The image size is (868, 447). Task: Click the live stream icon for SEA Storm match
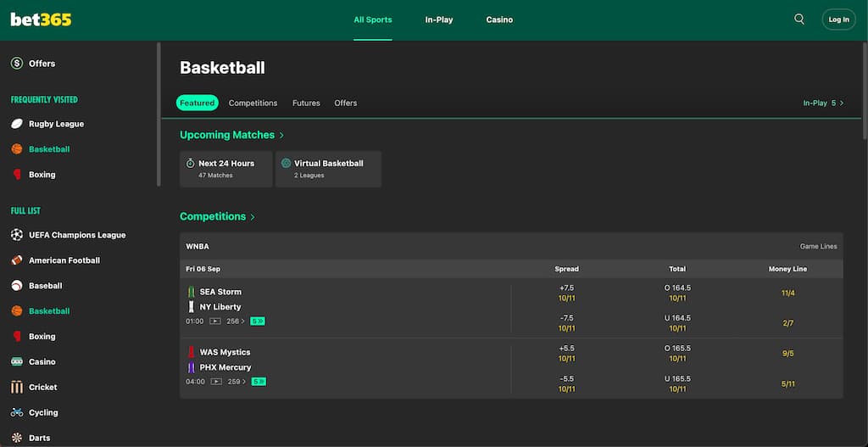(x=214, y=321)
